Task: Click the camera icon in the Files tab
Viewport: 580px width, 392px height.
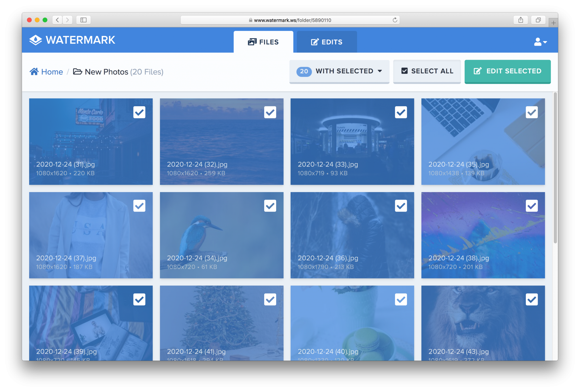Action: point(251,42)
